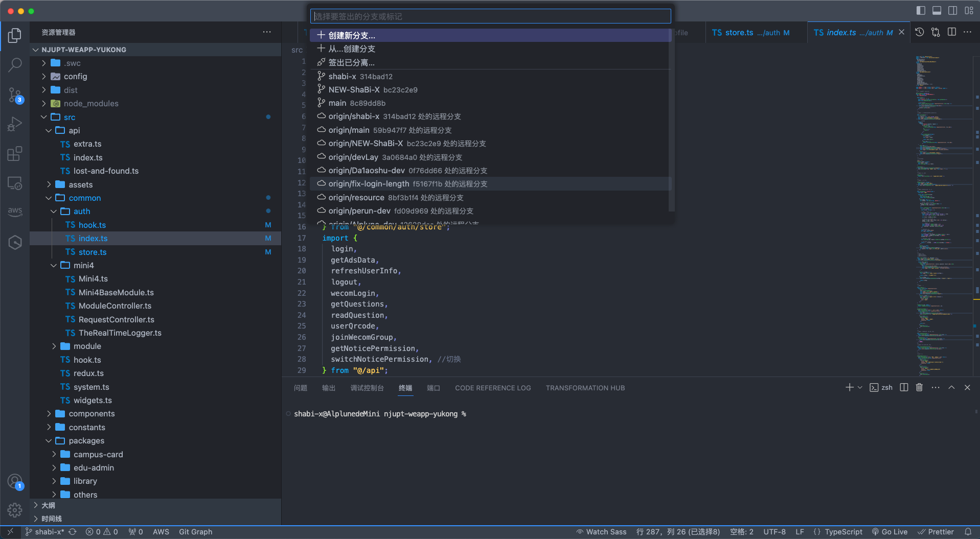Choose 从...创建分支 create branch from option
The width and height of the screenshot is (980, 539).
(x=490, y=49)
